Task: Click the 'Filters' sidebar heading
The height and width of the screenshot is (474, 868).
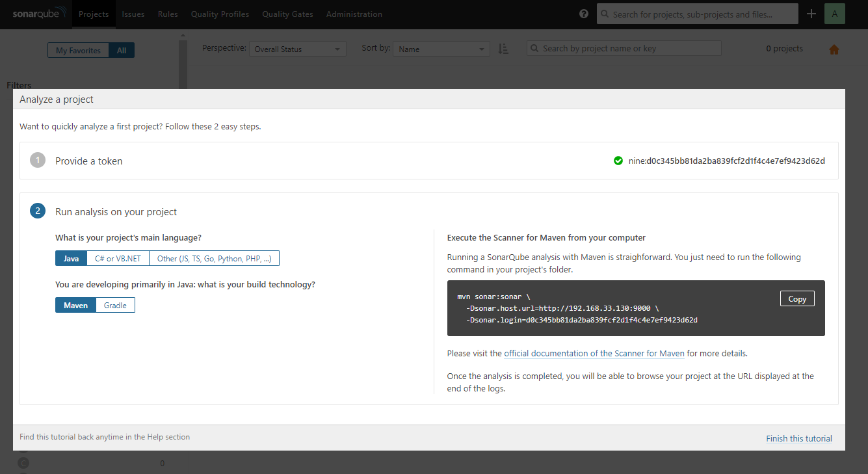Action: [x=19, y=85]
